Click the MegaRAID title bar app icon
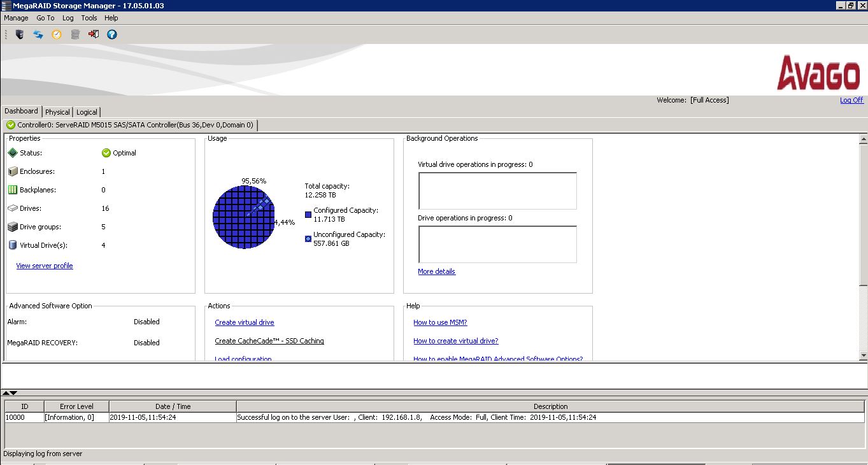 (x=6, y=5)
